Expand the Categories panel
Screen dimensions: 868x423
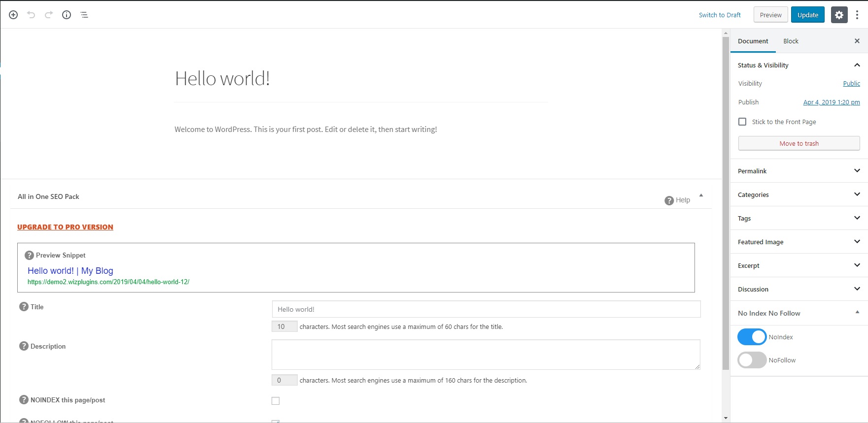click(799, 195)
